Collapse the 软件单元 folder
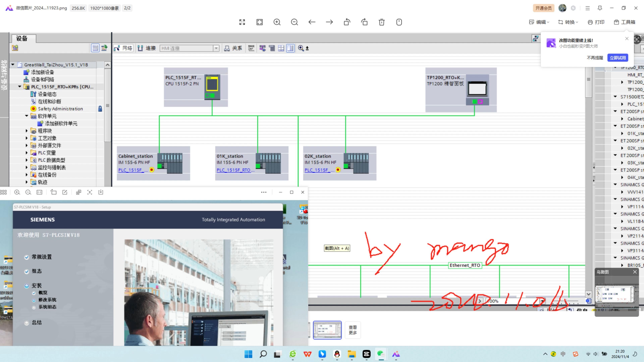Viewport: 644px width, 362px height. click(27, 116)
